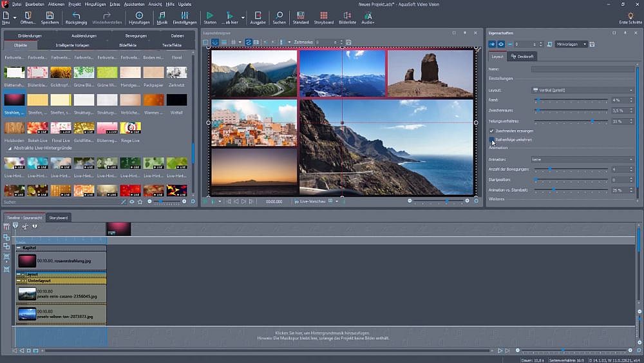The image size is (644, 363).
Task: Collapse the Kapitel track in timeline
Action: [x=19, y=248]
